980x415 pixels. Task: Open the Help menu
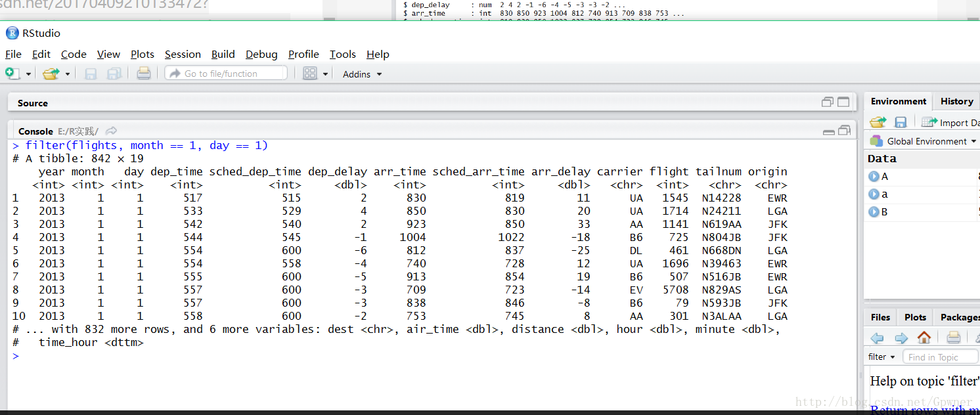pos(378,54)
